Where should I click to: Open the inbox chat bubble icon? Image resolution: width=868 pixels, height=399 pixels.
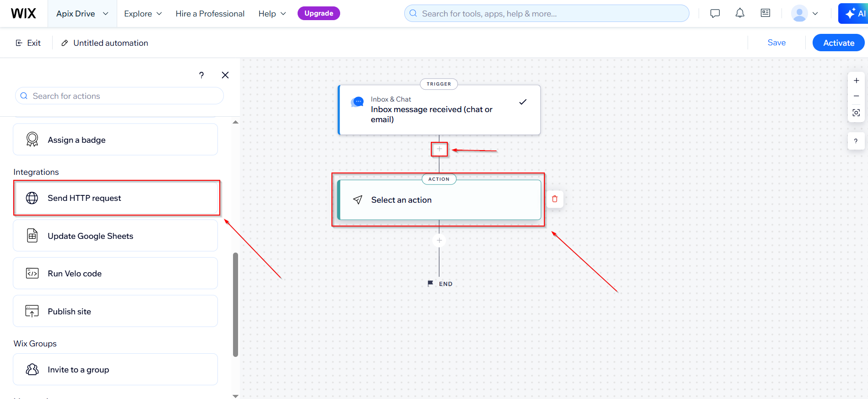(x=715, y=13)
